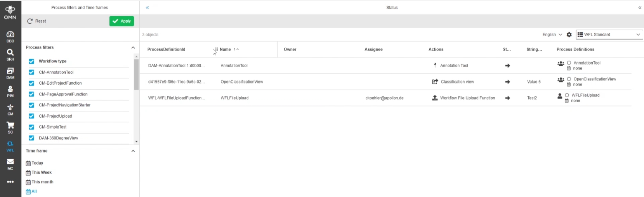Open the WFL Standard view dropdown
The image size is (644, 197).
coord(609,35)
